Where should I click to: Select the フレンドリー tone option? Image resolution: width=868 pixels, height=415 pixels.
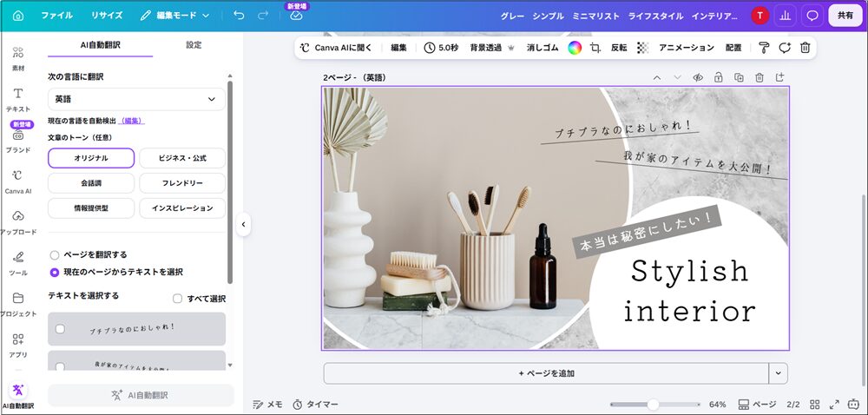tap(182, 183)
